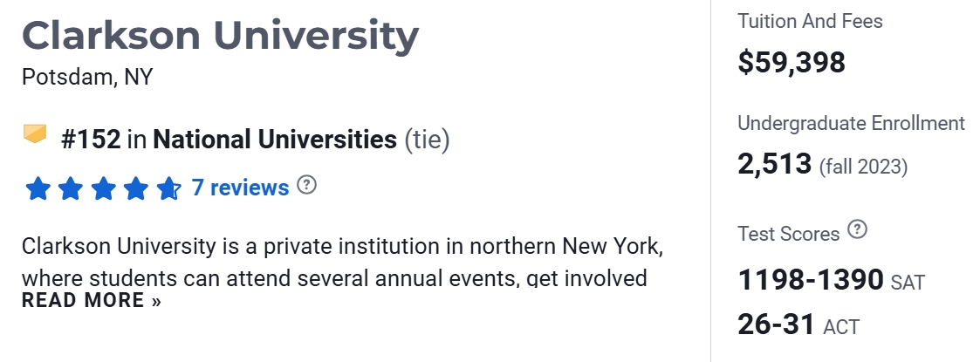Click the $59,398 tuition amount

792,62
